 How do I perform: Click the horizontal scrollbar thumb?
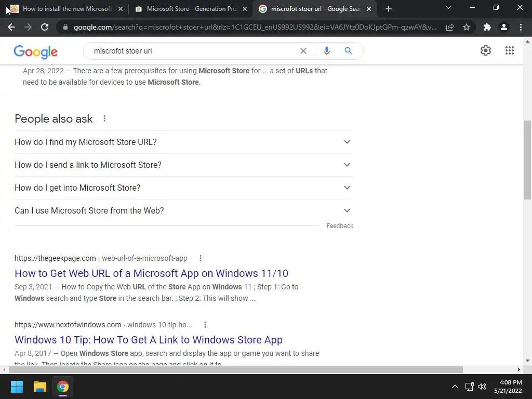point(235,369)
